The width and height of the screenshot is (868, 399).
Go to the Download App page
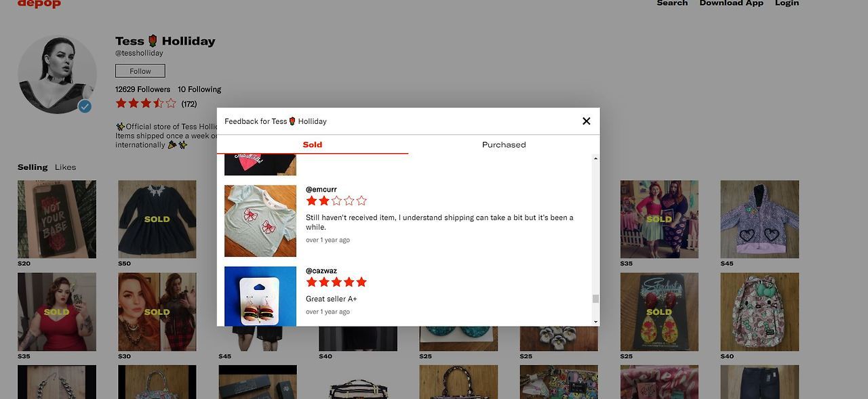[731, 3]
